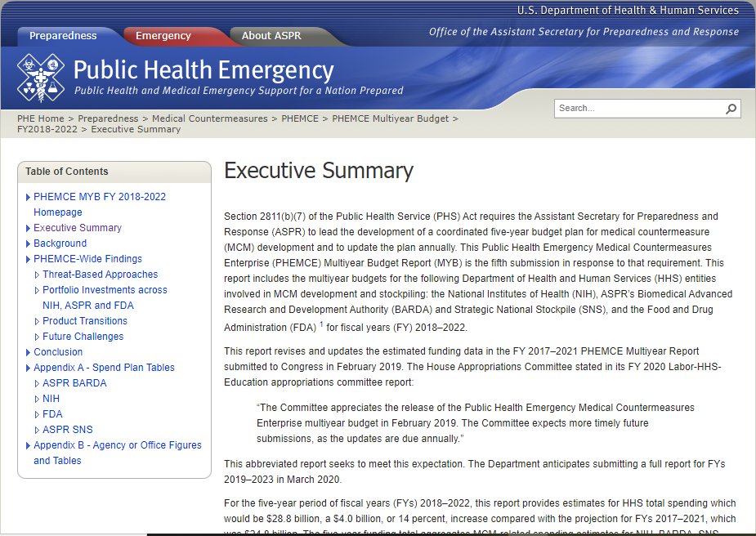Image resolution: width=756 pixels, height=536 pixels.
Task: Open Appendix A - Spend Plan Tables
Action: pyautogui.click(x=104, y=368)
